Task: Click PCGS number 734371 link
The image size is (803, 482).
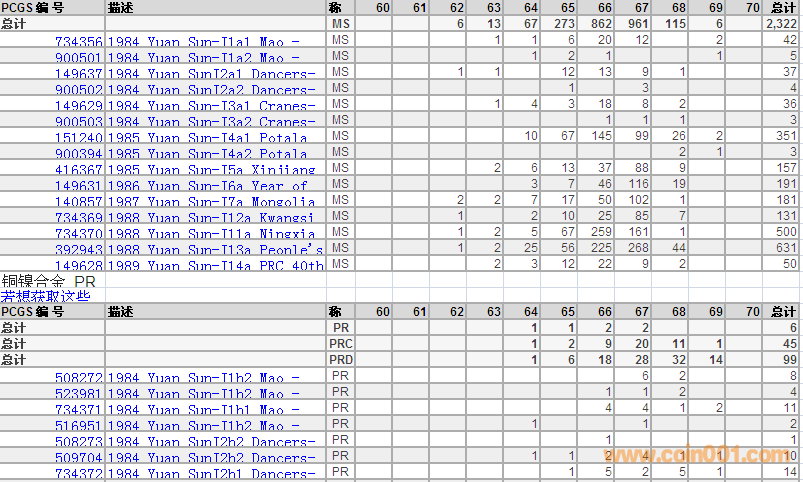Action: [78, 409]
